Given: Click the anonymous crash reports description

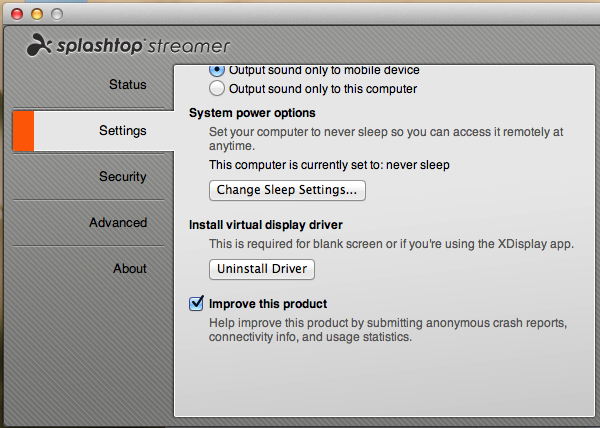Looking at the screenshot, I should [388, 330].
